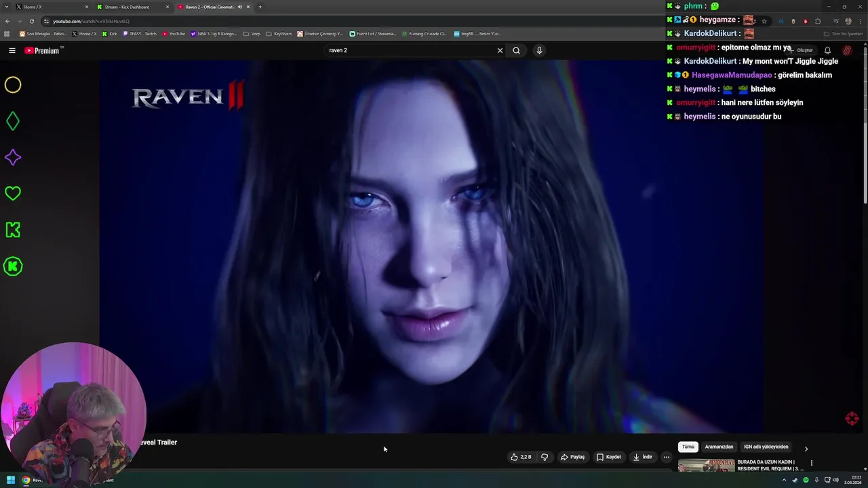This screenshot has height=488, width=868.
Task: Open the apps grid in bookmarks bar
Action: (x=7, y=33)
